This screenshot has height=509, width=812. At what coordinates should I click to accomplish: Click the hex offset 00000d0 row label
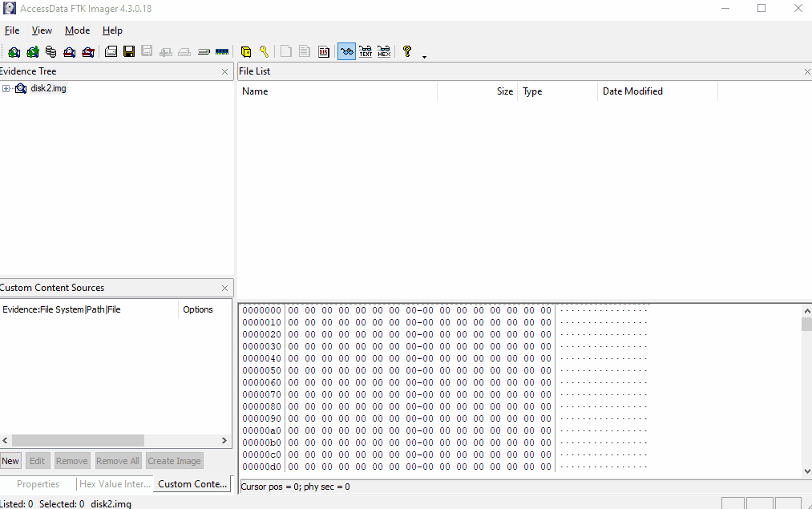[261, 467]
